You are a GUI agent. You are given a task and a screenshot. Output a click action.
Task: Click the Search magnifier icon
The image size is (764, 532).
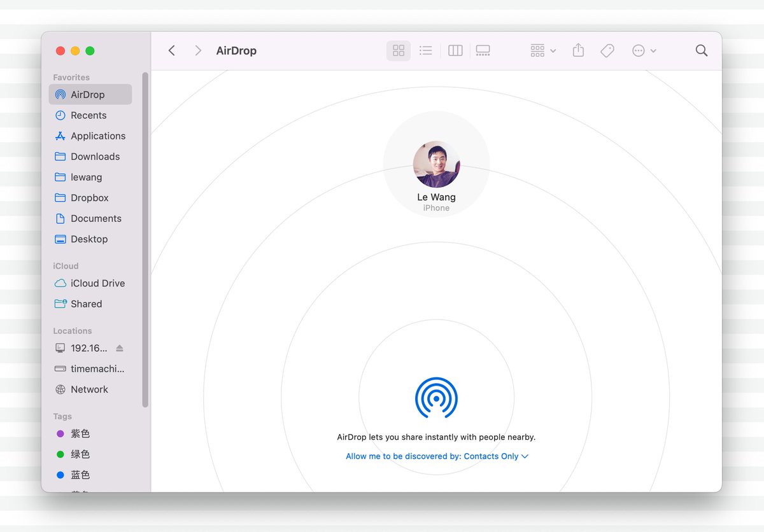point(702,50)
